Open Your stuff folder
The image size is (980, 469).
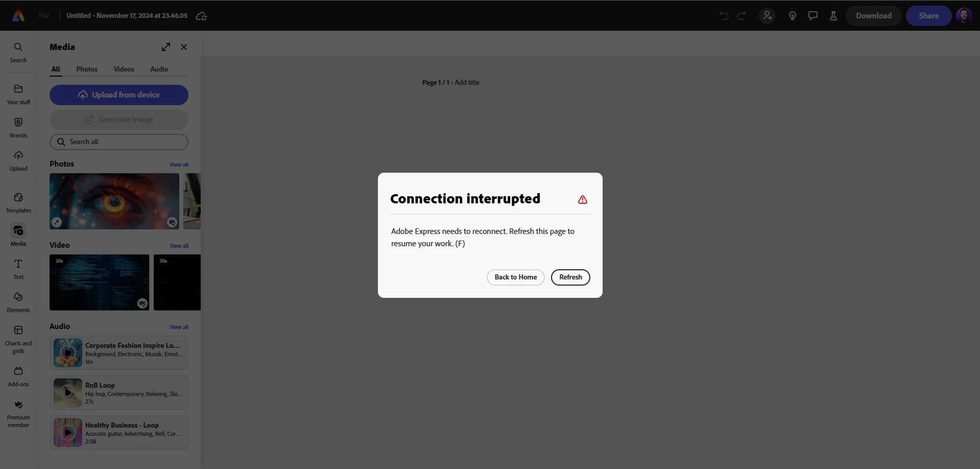tap(18, 95)
